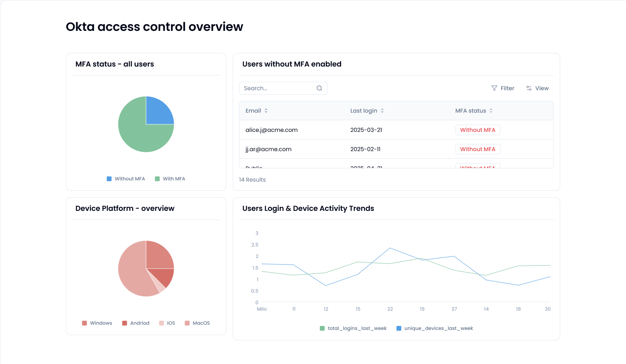Image resolution: width=626 pixels, height=364 pixels.
Task: Hide the total_logins_last_week line series
Action: point(353,328)
